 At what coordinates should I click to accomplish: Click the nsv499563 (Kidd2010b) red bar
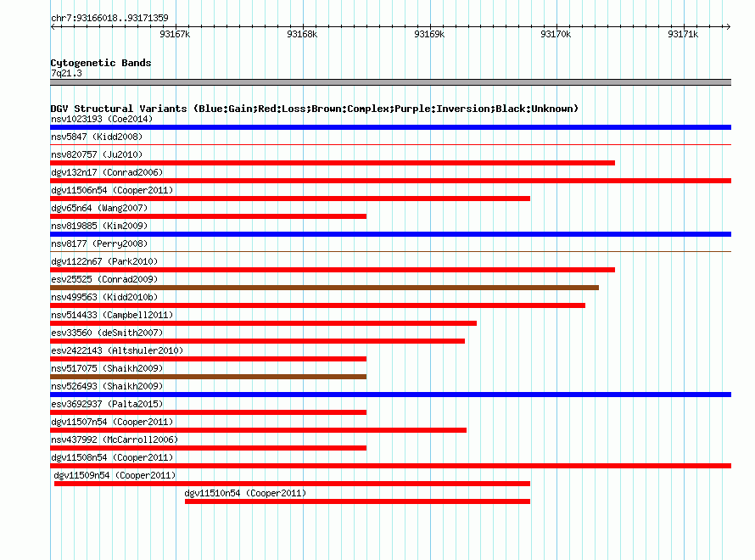318,305
